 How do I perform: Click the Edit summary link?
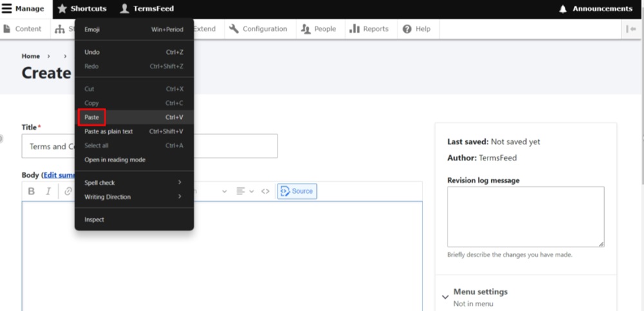pos(59,175)
